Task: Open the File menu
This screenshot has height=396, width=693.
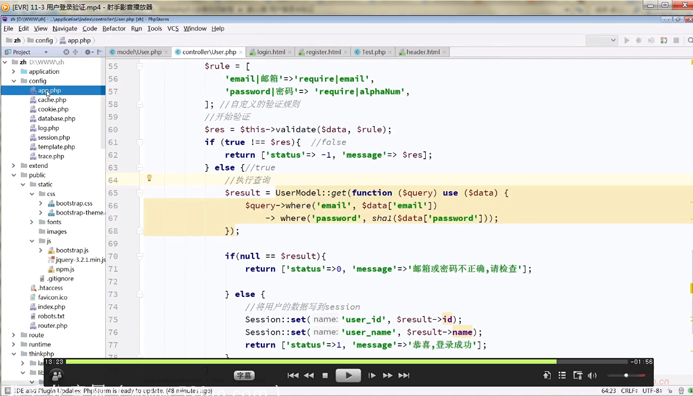Action: click(8, 28)
